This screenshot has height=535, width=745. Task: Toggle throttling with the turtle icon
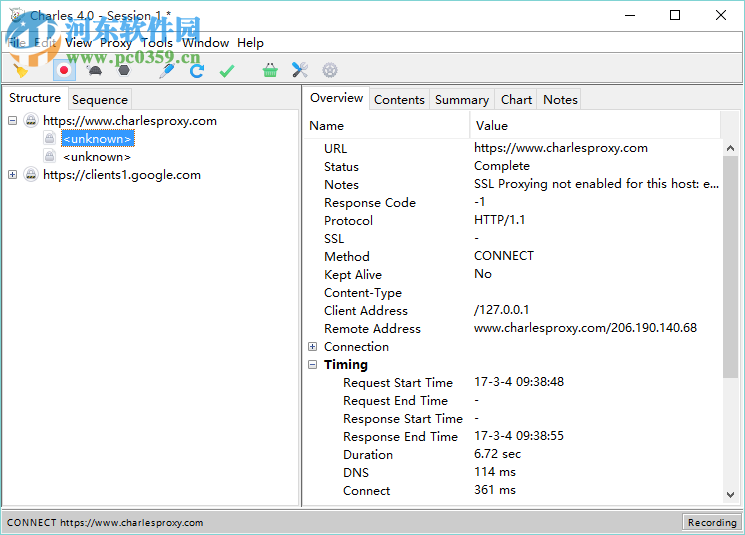[95, 71]
